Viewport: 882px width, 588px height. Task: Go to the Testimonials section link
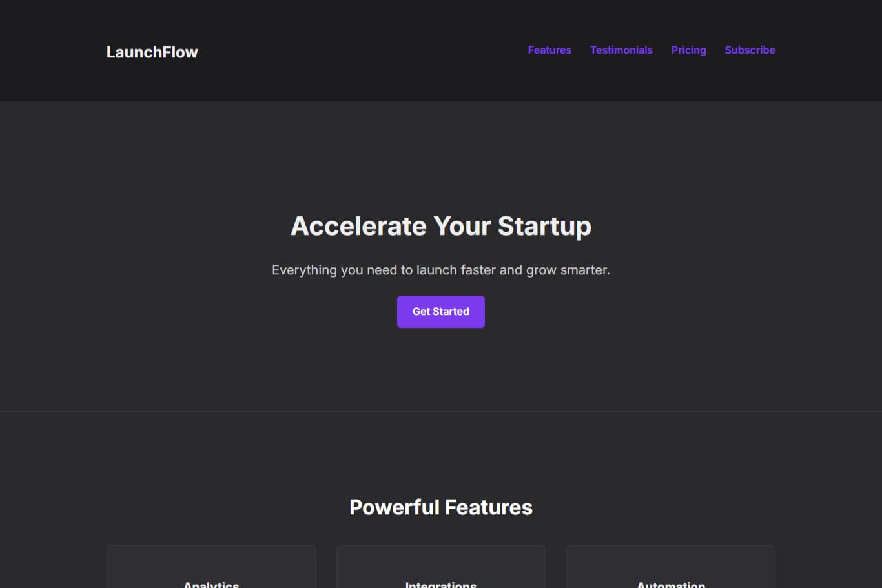621,50
